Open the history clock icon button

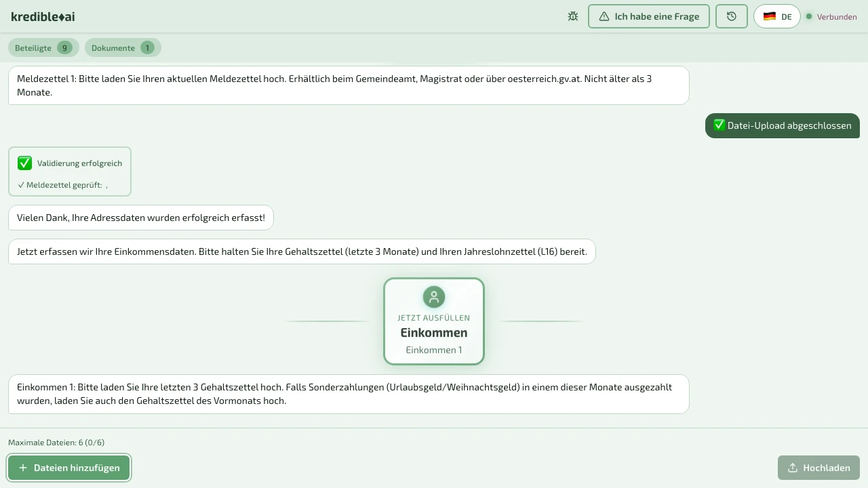coord(731,16)
